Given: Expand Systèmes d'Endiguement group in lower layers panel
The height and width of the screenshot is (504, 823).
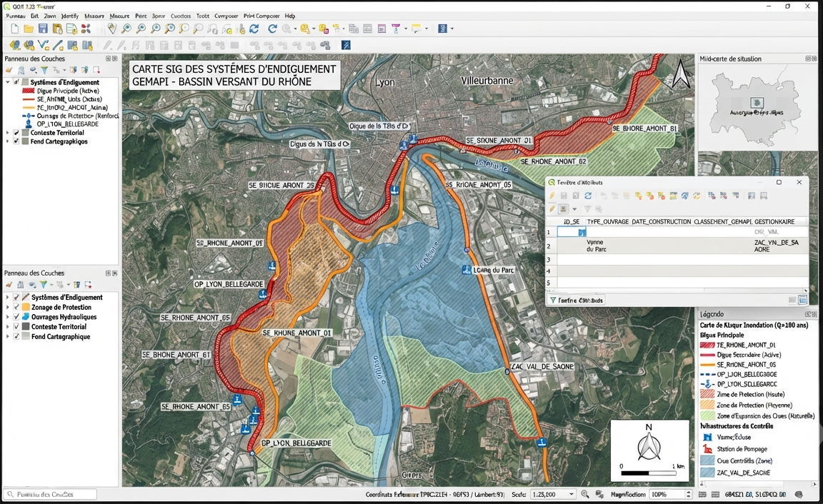Looking at the screenshot, I should pos(8,298).
